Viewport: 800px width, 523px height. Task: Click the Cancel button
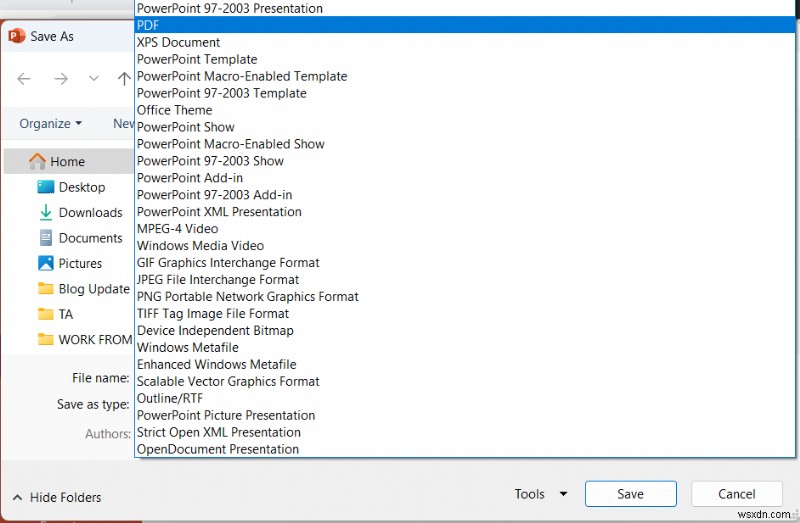(x=736, y=494)
